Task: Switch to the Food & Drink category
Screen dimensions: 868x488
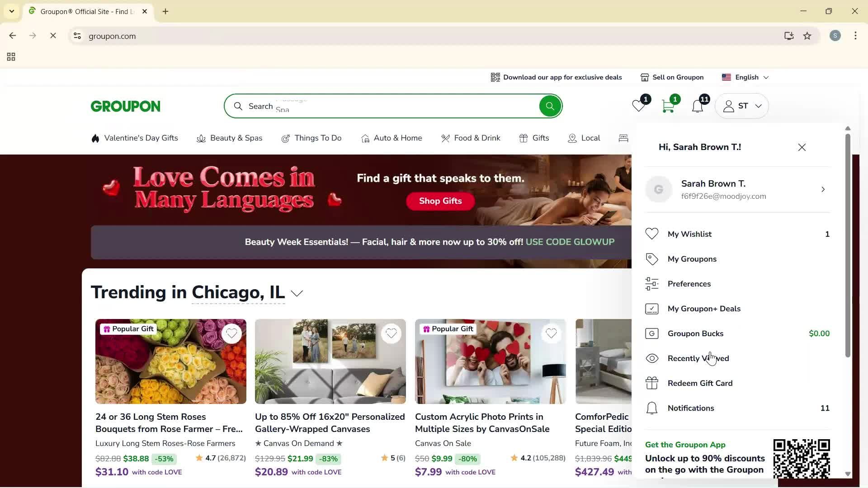Action: [x=477, y=138]
